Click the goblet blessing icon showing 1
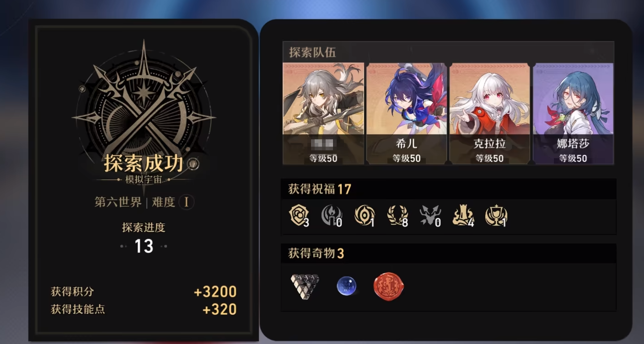This screenshot has width=644, height=344. (496, 215)
